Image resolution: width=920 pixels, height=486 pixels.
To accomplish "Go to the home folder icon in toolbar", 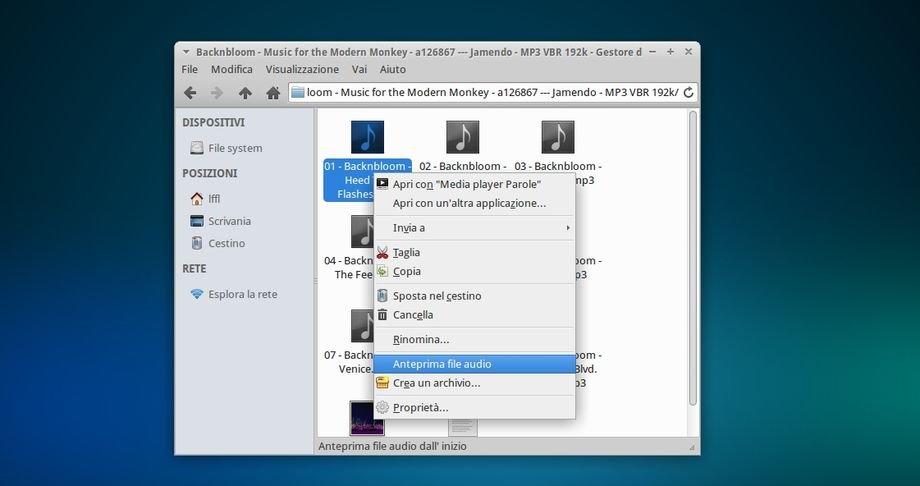I will (x=272, y=93).
